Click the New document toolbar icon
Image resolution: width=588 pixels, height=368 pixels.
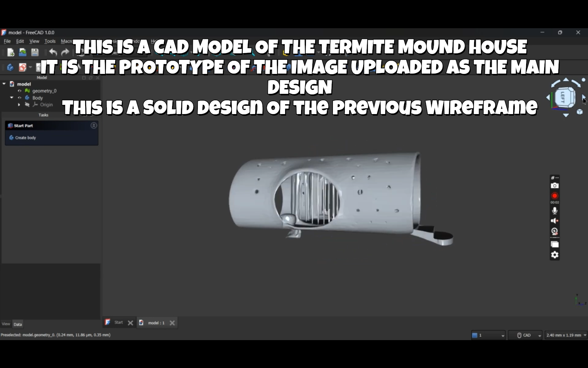(11, 52)
